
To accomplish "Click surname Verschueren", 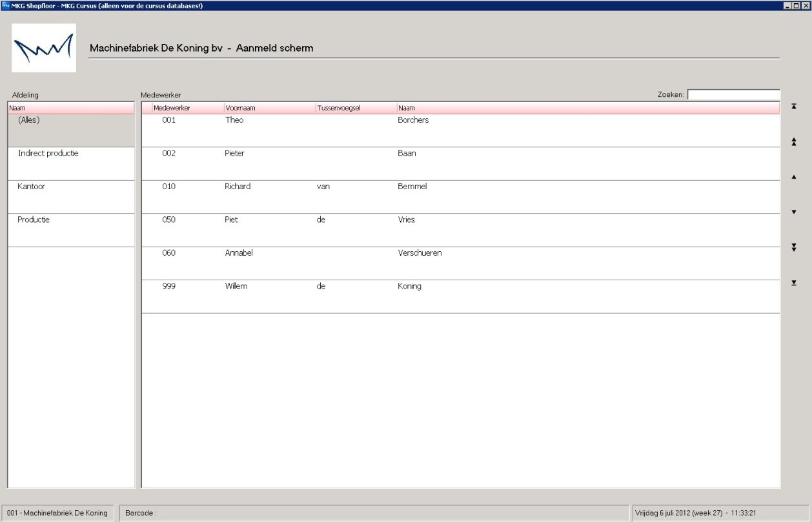I will pos(420,253).
